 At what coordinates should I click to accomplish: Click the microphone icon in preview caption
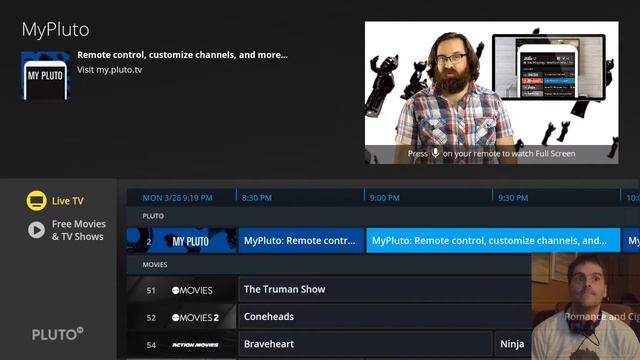point(436,153)
